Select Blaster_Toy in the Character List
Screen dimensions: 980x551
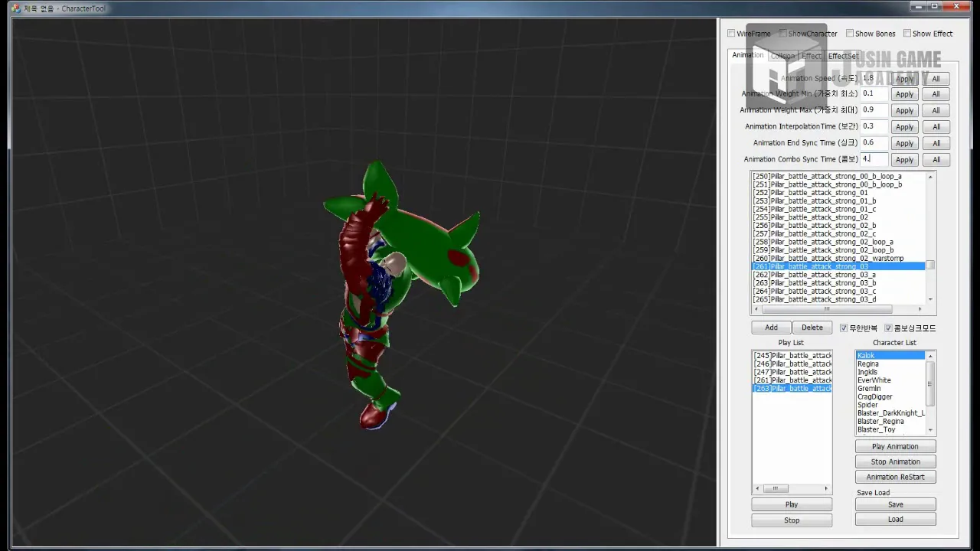[890, 429]
